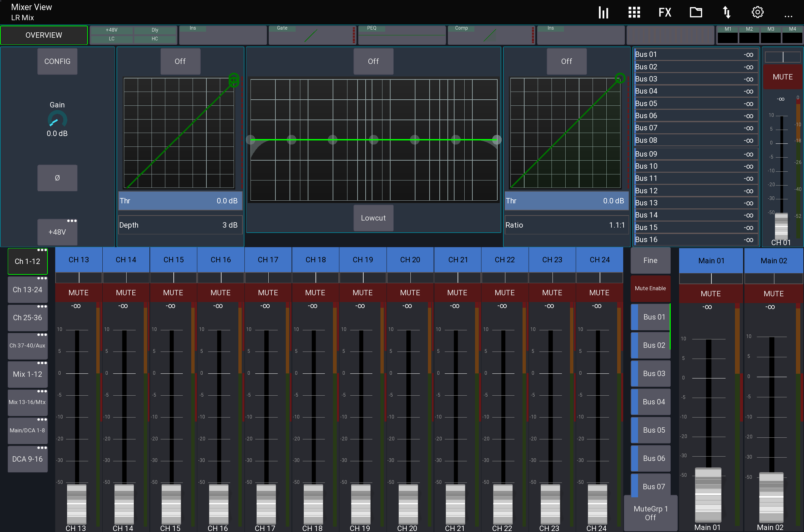Open the meters view icon
Screen dimensions: 804x532
(x=604, y=12)
